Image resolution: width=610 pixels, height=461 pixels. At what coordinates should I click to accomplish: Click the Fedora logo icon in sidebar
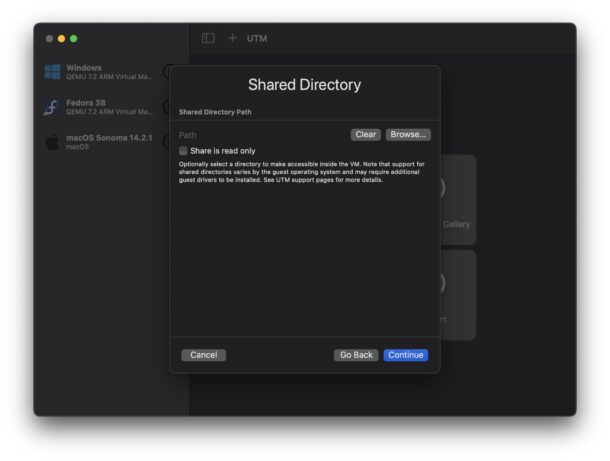coord(52,107)
